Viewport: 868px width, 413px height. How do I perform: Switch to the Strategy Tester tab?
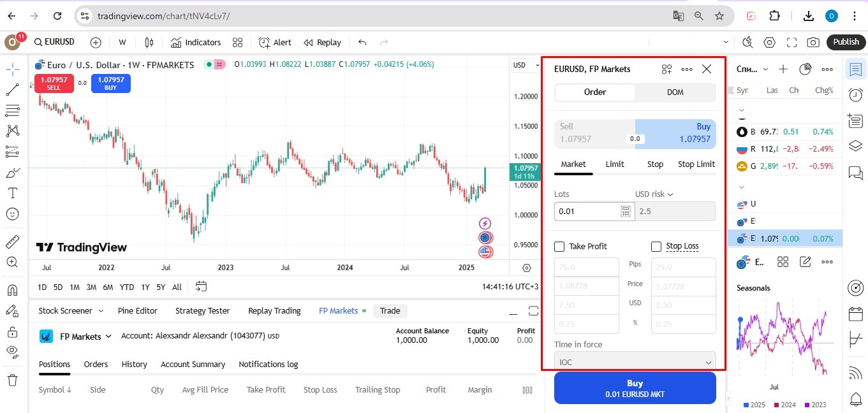[202, 310]
